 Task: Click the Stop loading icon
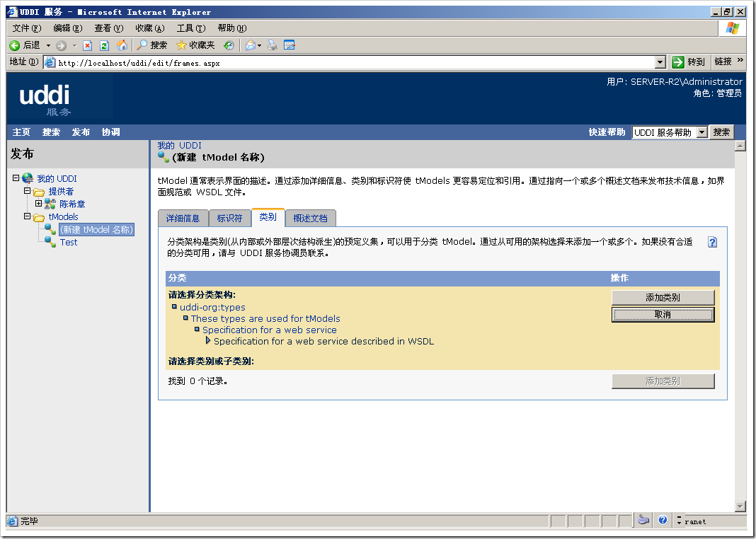[x=87, y=46]
